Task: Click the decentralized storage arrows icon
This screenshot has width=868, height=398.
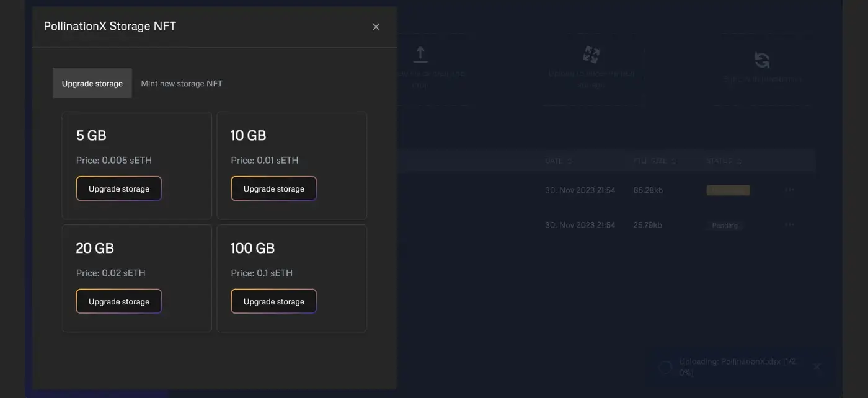Action: point(591,54)
